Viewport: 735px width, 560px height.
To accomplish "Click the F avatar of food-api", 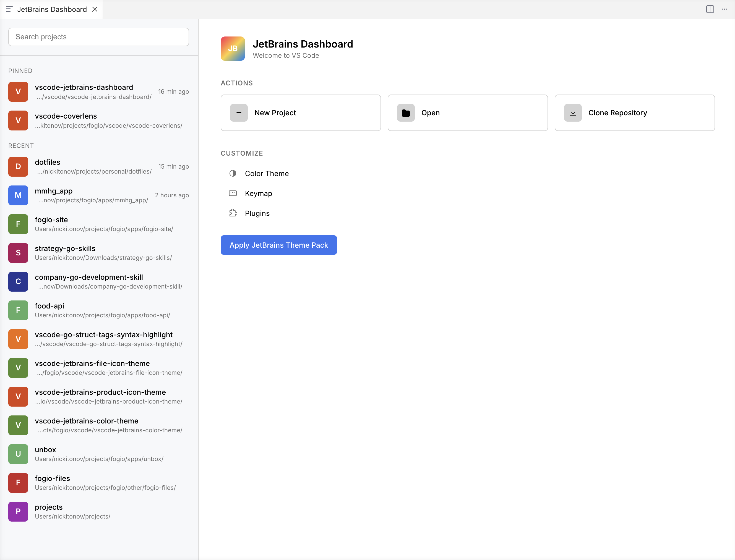I will tap(18, 310).
